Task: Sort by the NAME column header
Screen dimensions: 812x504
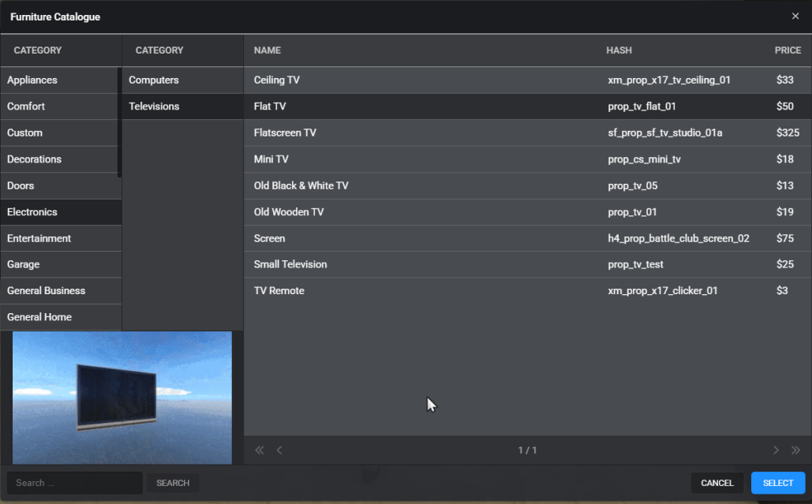Action: point(268,50)
